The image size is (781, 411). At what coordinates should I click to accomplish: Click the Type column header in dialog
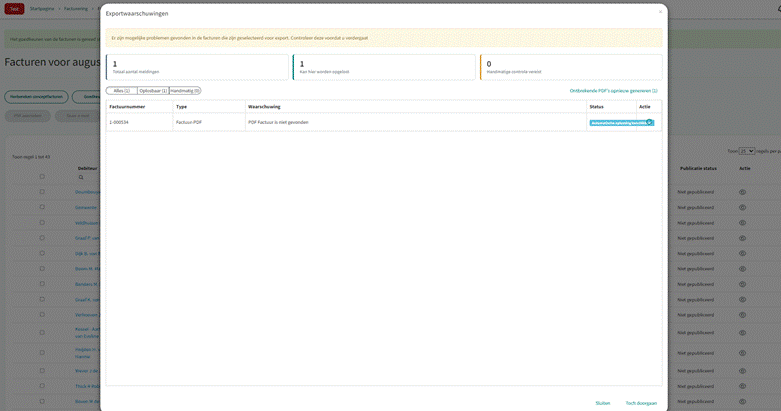(181, 107)
